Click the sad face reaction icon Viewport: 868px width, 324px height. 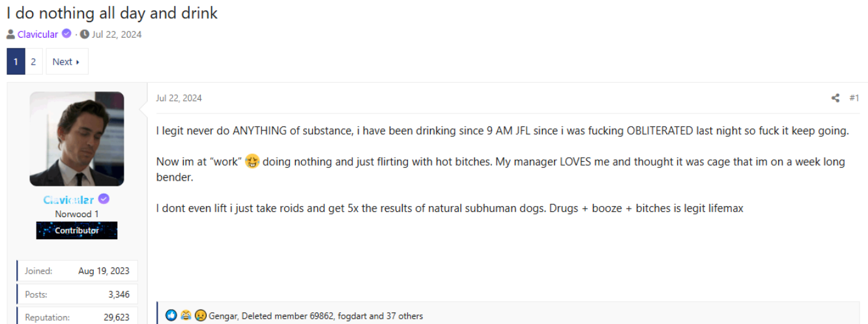[x=201, y=316]
